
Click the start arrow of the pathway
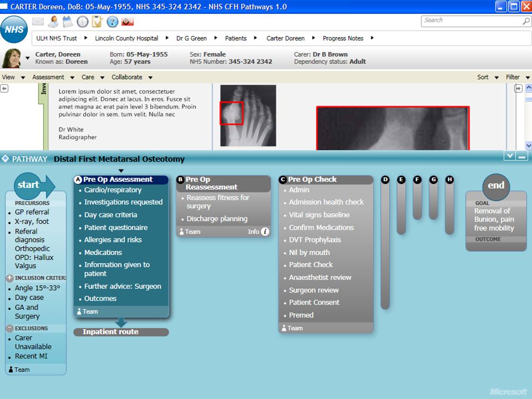[34, 186]
